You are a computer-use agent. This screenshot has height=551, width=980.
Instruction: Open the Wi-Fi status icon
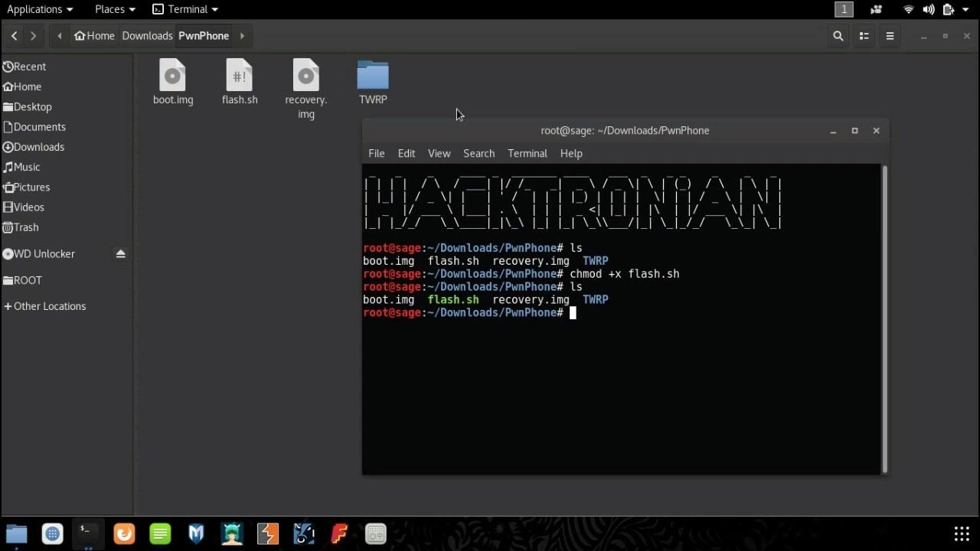[908, 9]
